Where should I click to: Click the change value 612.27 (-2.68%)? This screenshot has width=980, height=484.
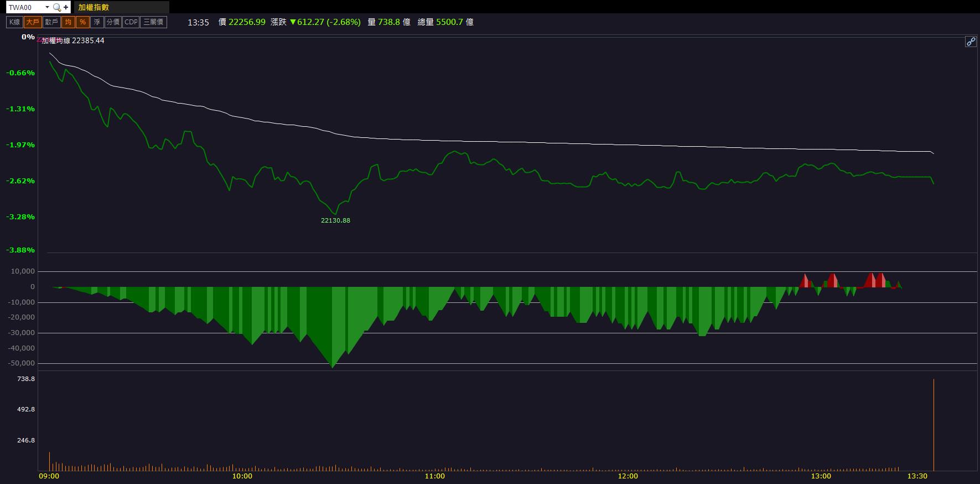click(325, 22)
